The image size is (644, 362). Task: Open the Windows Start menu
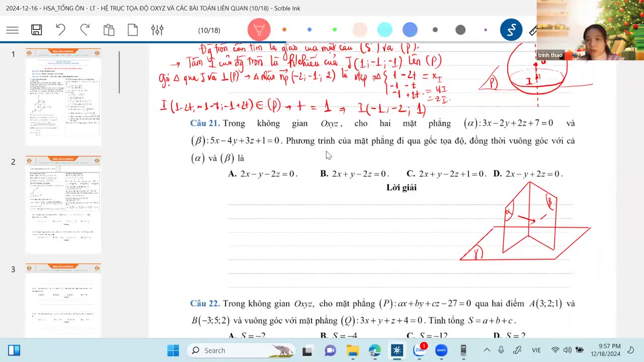point(173,350)
